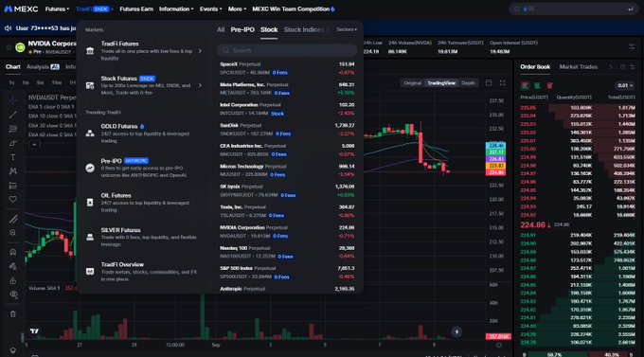
Task: Click the swap settings icon beside Open Interest
Action: [632, 46]
